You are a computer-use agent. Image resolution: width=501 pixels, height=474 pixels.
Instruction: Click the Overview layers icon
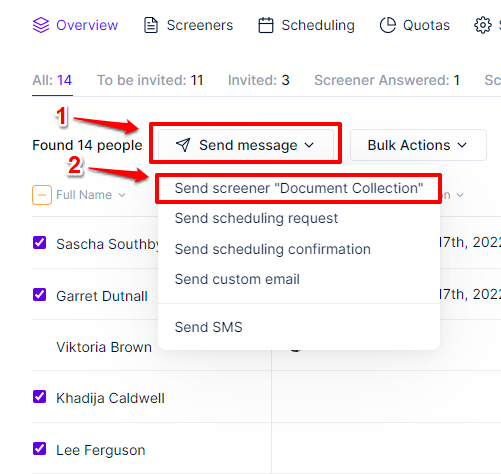pyautogui.click(x=41, y=25)
